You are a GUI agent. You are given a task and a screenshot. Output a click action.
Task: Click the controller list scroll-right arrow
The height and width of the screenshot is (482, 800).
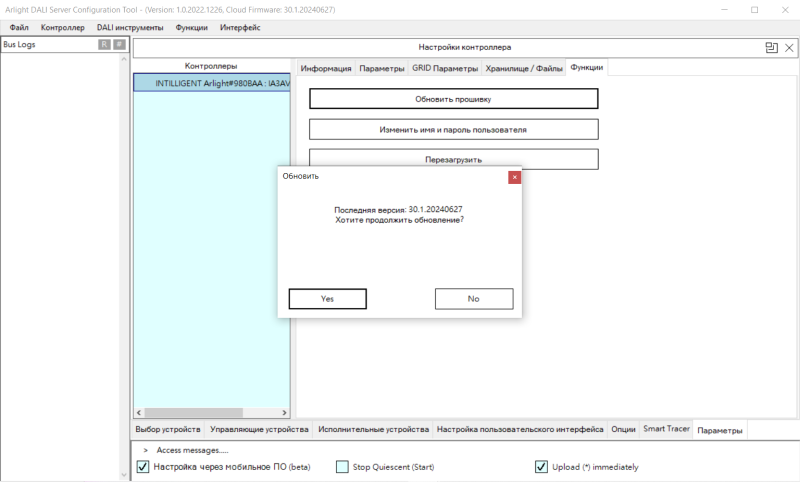pyautogui.click(x=284, y=413)
